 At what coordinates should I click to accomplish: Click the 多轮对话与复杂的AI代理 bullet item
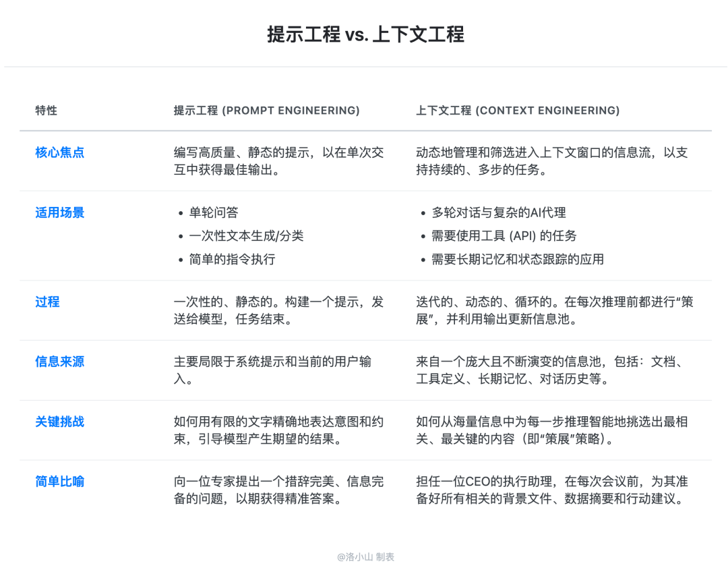point(498,213)
